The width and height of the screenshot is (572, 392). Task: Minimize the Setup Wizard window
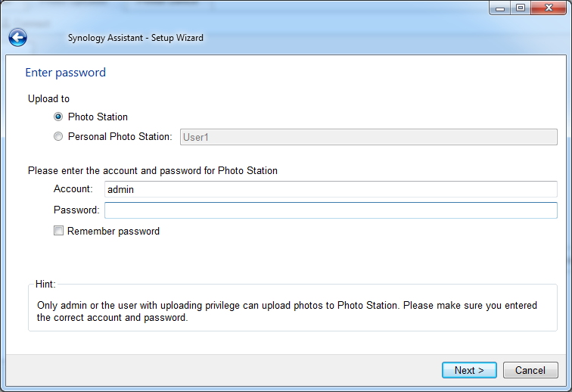tap(500, 8)
